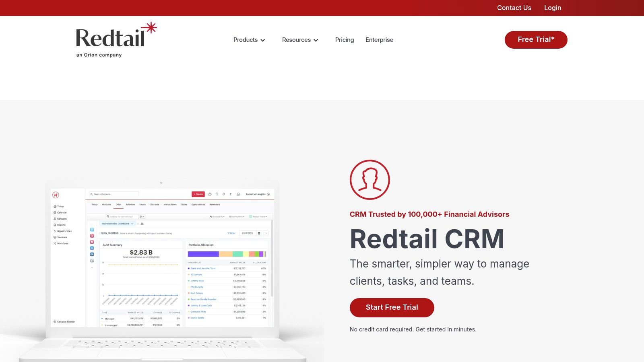The height and width of the screenshot is (362, 644).
Task: Click the Redtail dog logo icon
Action: [56, 195]
